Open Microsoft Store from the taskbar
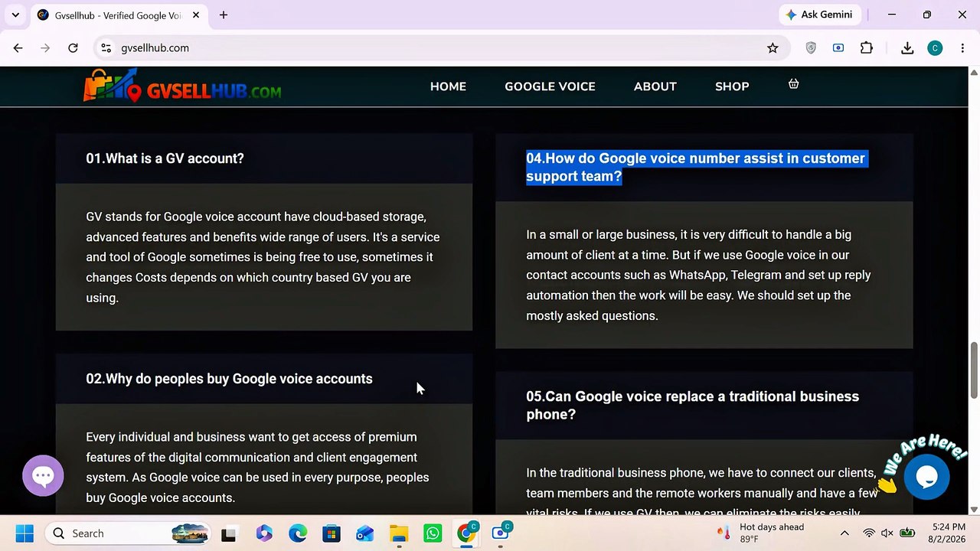Image resolution: width=980 pixels, height=551 pixels. click(x=332, y=533)
